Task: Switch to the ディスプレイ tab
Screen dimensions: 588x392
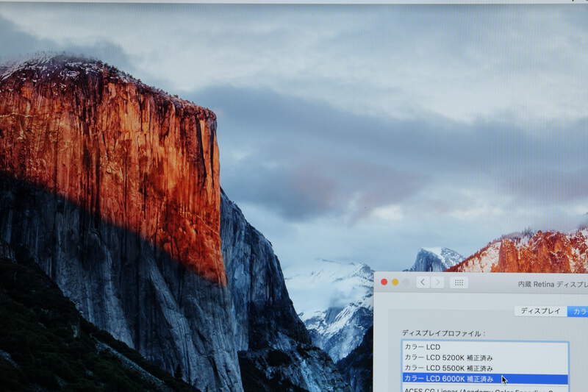Action: pyautogui.click(x=540, y=311)
